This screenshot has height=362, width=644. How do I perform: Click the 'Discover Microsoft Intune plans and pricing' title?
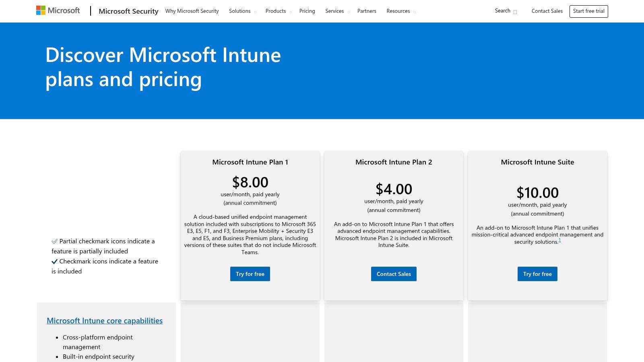click(163, 67)
